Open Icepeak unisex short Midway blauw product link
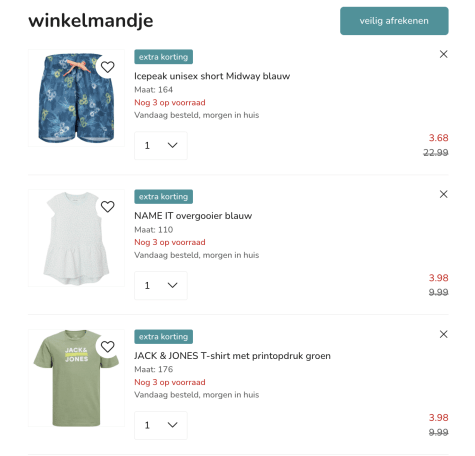This screenshot has width=475, height=456. point(212,76)
